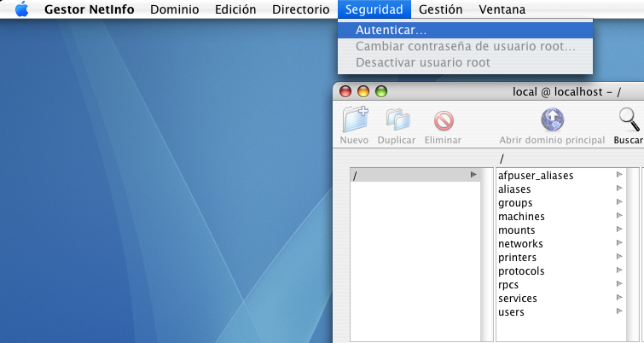Screen dimensions: 644x343
Task: Click the Abrir dominio principal globe icon
Action: 552,119
